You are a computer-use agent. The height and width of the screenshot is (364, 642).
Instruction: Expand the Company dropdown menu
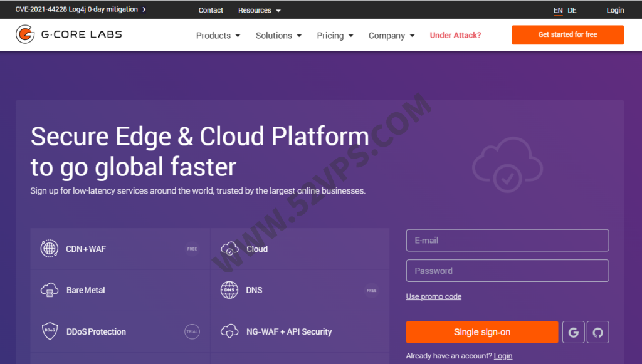click(391, 36)
